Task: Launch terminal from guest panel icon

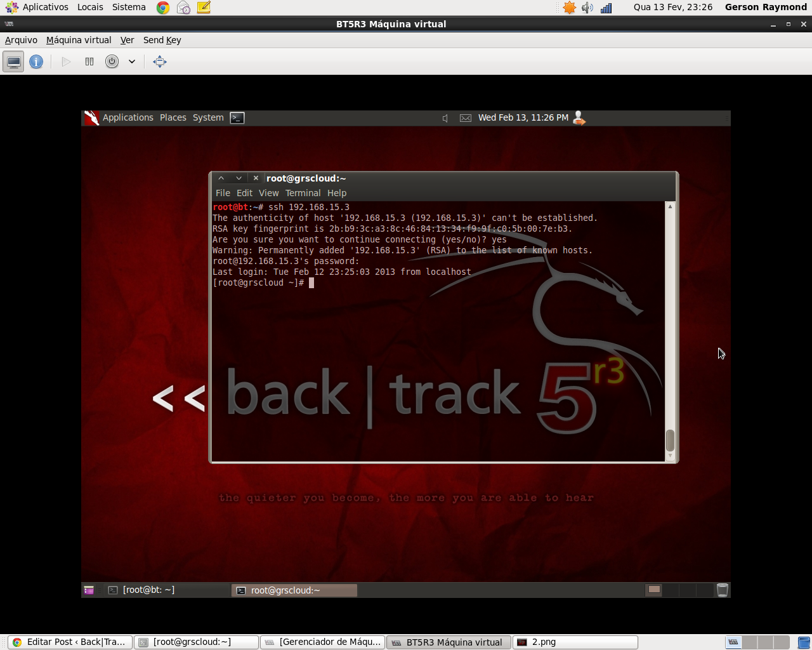Action: point(237,117)
